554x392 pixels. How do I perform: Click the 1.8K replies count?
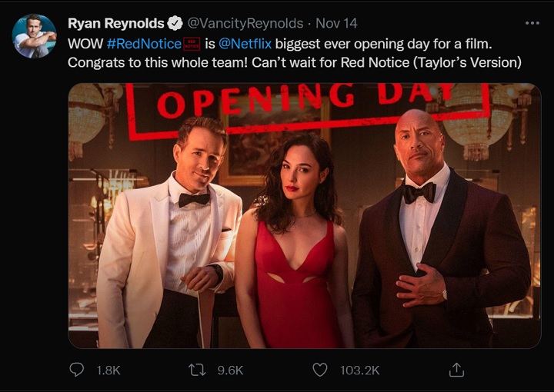tap(108, 370)
